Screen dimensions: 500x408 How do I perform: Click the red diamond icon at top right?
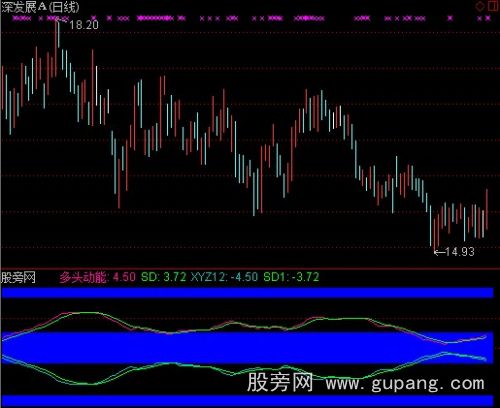point(480,6)
